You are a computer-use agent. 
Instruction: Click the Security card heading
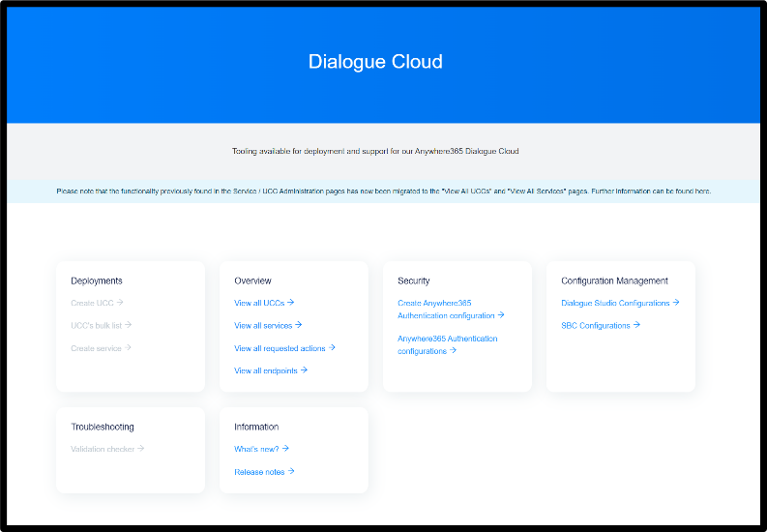(x=413, y=281)
